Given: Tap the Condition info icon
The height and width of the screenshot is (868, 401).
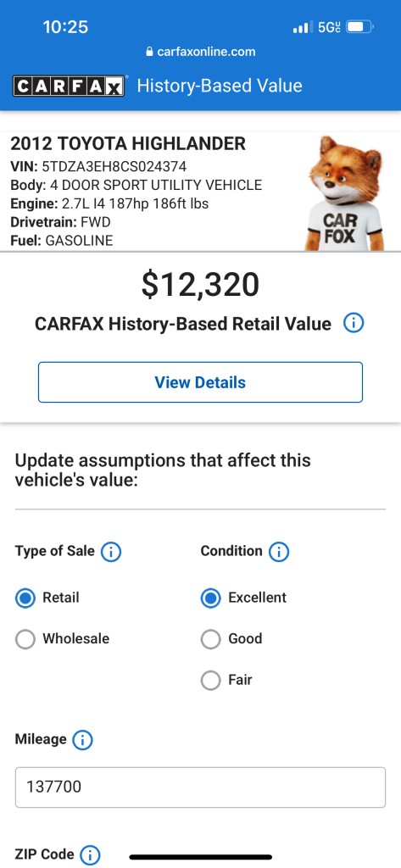Looking at the screenshot, I should pos(279,552).
